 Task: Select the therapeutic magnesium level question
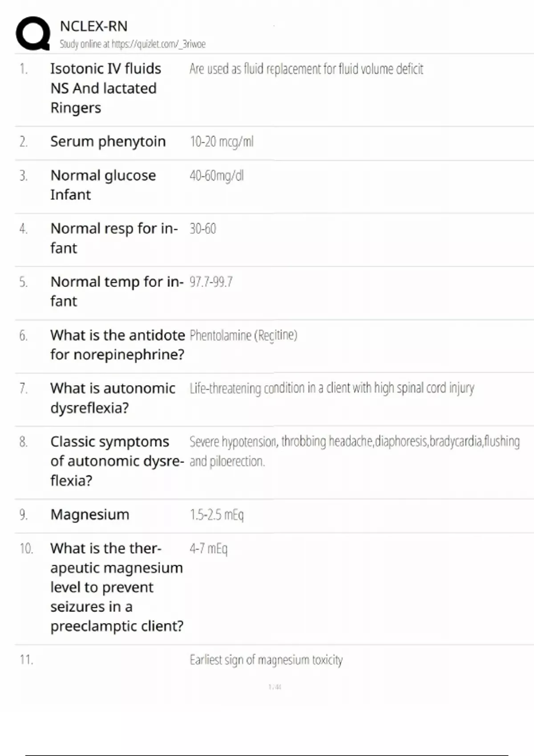pyautogui.click(x=117, y=587)
